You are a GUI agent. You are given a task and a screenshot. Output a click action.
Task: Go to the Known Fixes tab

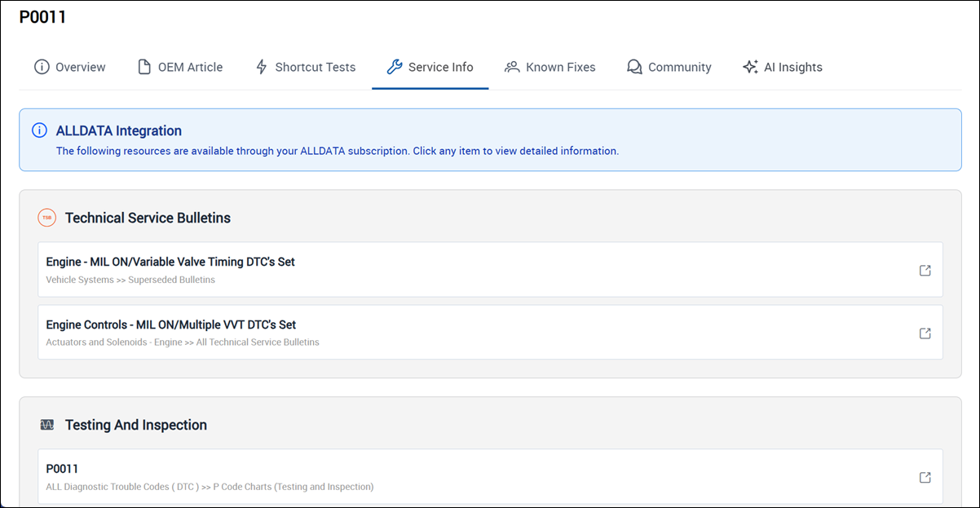(x=550, y=67)
